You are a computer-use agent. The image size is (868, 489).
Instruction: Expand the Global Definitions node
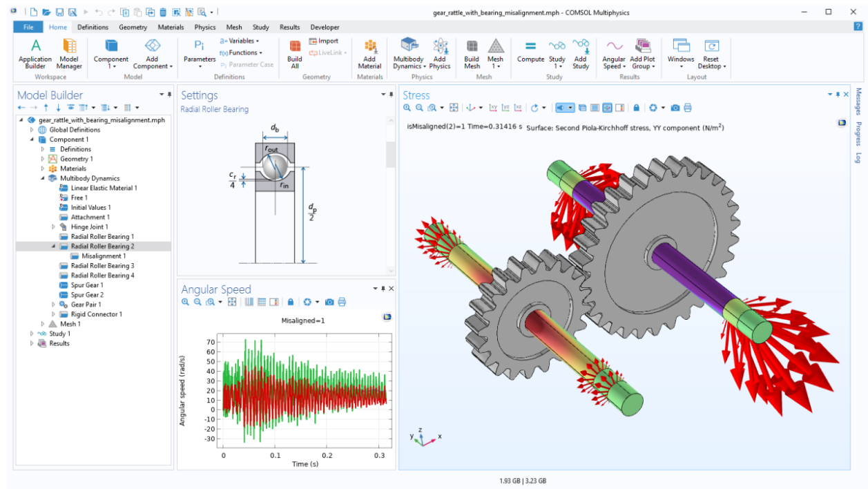(x=32, y=130)
